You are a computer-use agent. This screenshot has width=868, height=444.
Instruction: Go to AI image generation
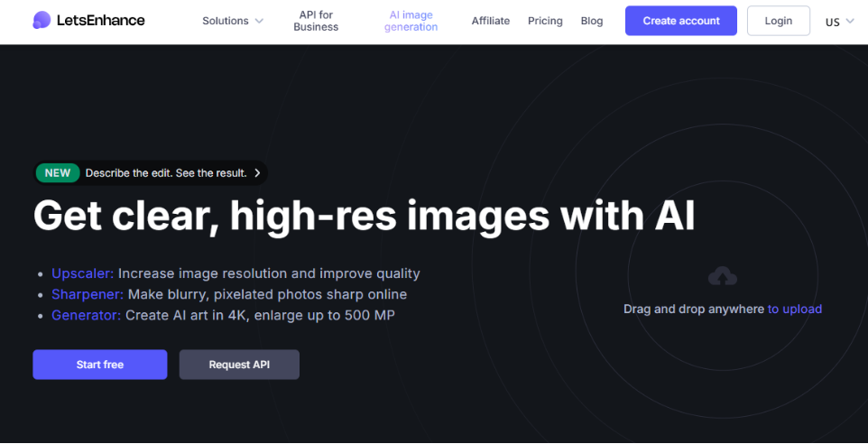411,21
